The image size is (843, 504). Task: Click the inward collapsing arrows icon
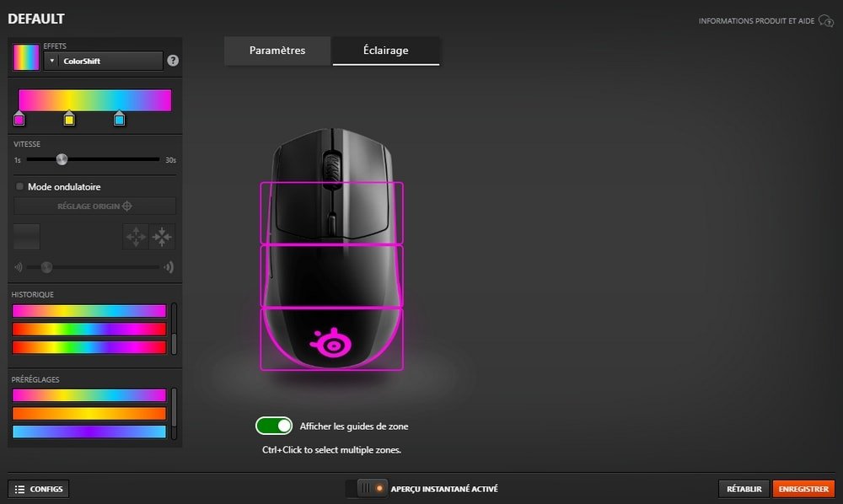[162, 237]
